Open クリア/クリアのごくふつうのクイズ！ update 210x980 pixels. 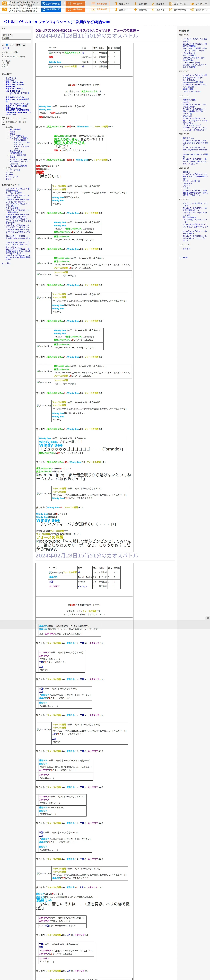pos(195,40)
